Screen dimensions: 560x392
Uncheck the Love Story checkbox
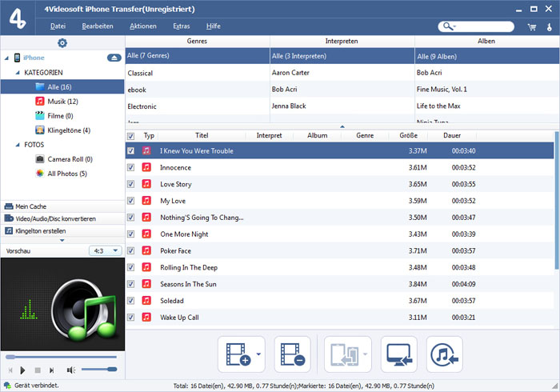(x=130, y=184)
